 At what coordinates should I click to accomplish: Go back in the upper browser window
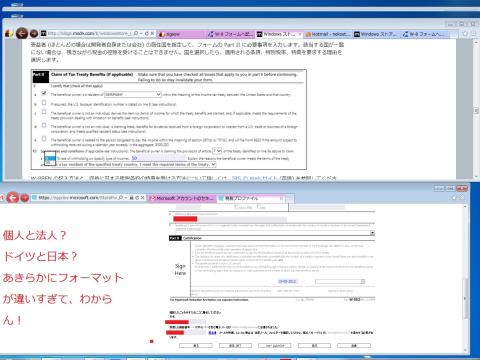tap(22, 33)
